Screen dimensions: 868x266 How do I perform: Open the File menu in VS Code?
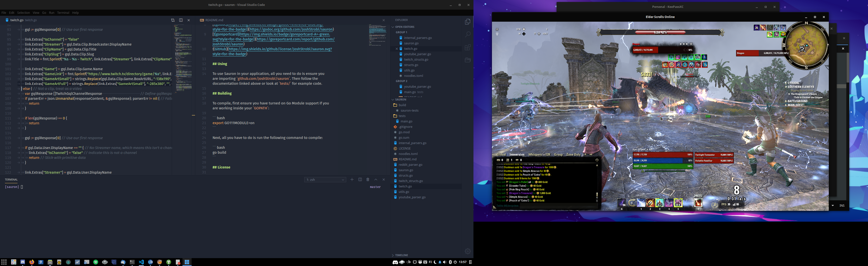(4, 13)
